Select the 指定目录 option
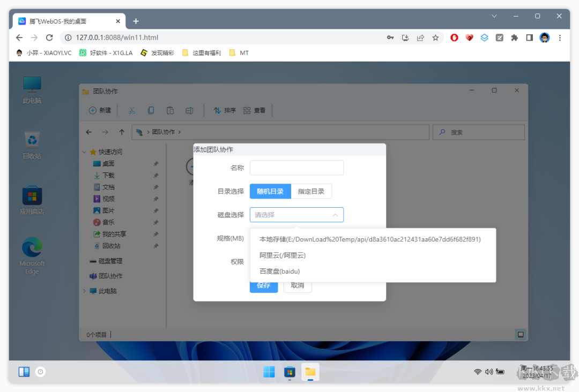Image resolution: width=579 pixels, height=392 pixels. tap(311, 191)
